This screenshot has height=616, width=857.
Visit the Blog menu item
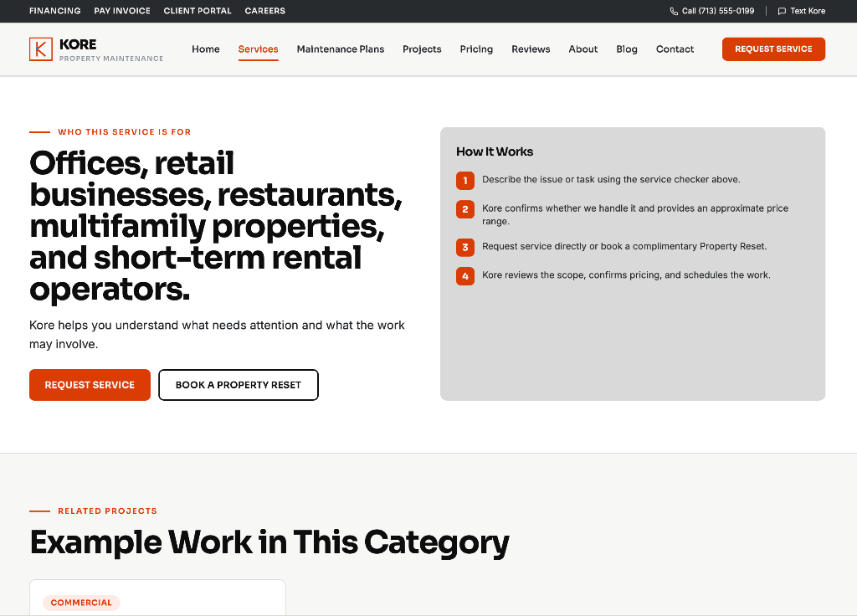click(627, 49)
